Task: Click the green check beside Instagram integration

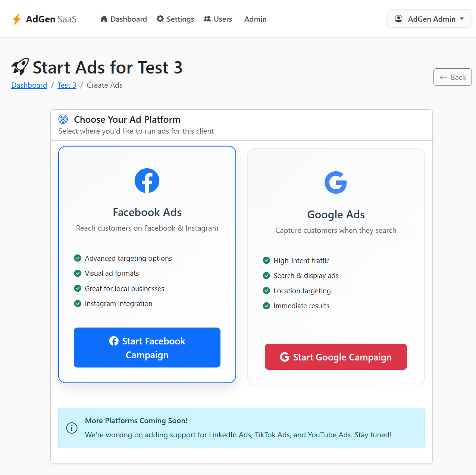Action: click(78, 303)
